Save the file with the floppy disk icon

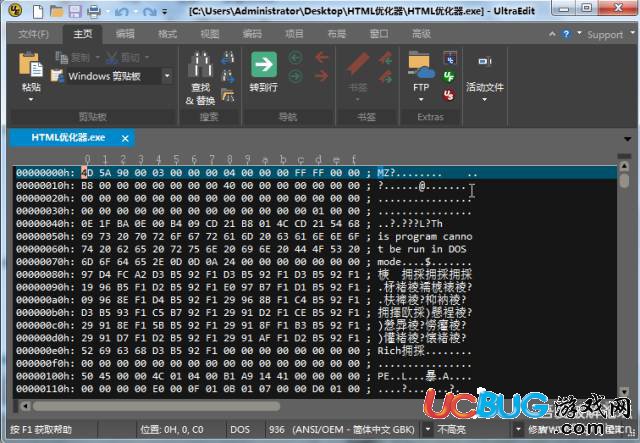click(x=75, y=11)
